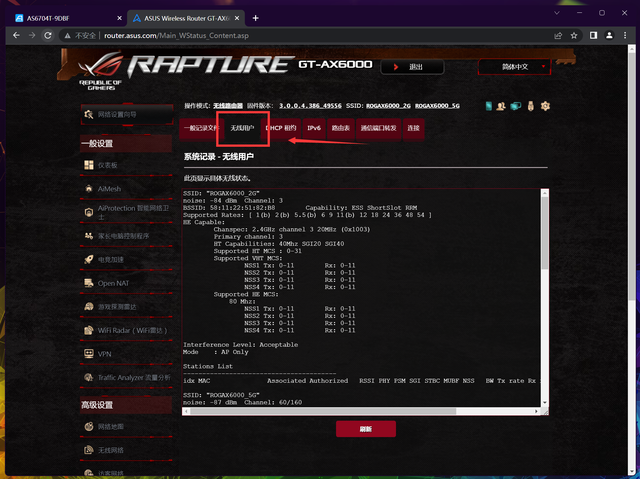Image resolution: width=640 pixels, height=479 pixels.
Task: Switch to 路由表 routing table tab
Action: pos(340,128)
